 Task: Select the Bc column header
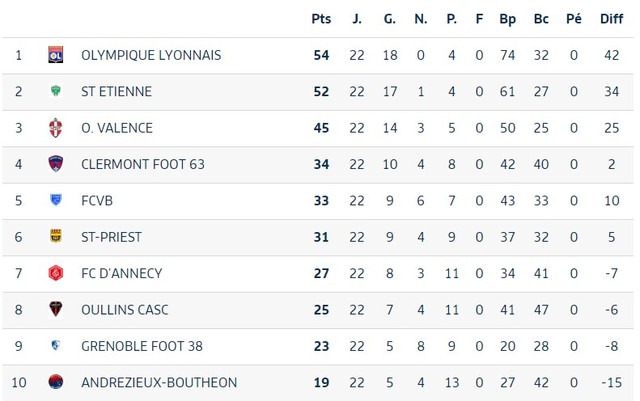[541, 19]
